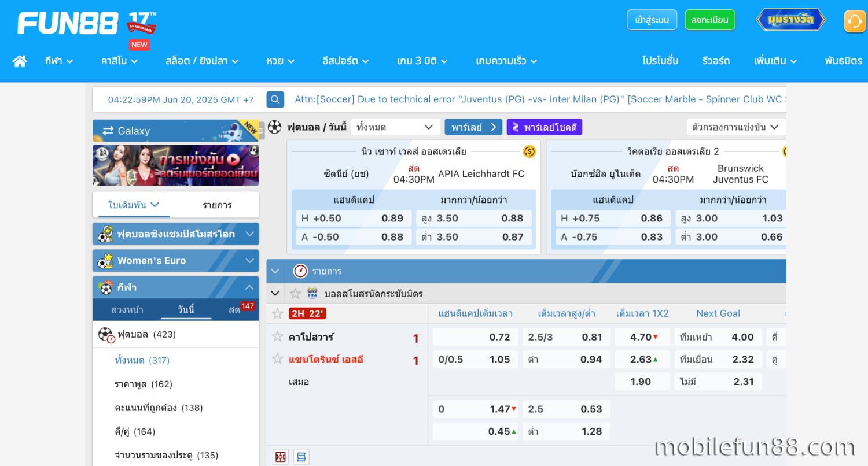Favorite the บอลสโมสรนัดกระชับมิตร league star
The image size is (868, 466).
click(295, 294)
